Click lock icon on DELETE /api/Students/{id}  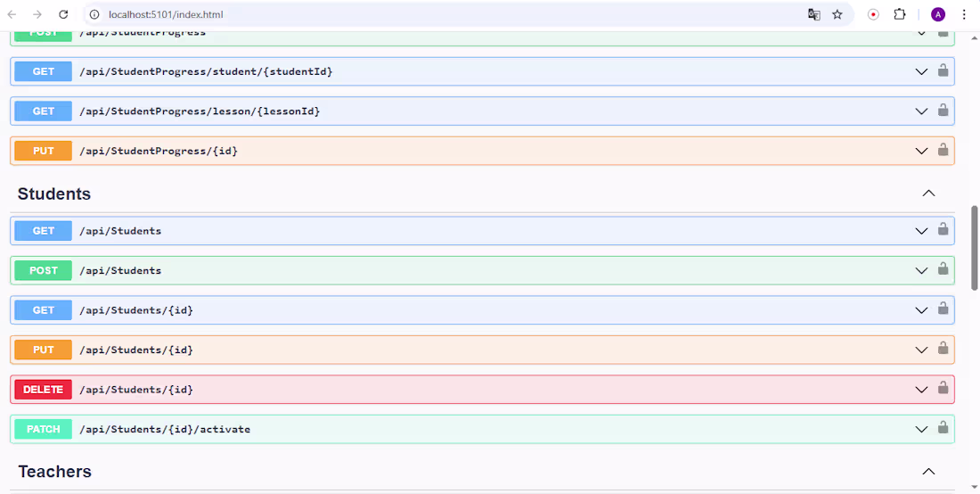(943, 388)
